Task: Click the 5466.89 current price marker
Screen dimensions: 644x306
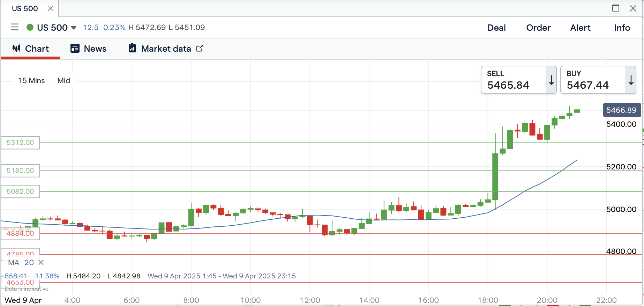Action: coord(621,110)
